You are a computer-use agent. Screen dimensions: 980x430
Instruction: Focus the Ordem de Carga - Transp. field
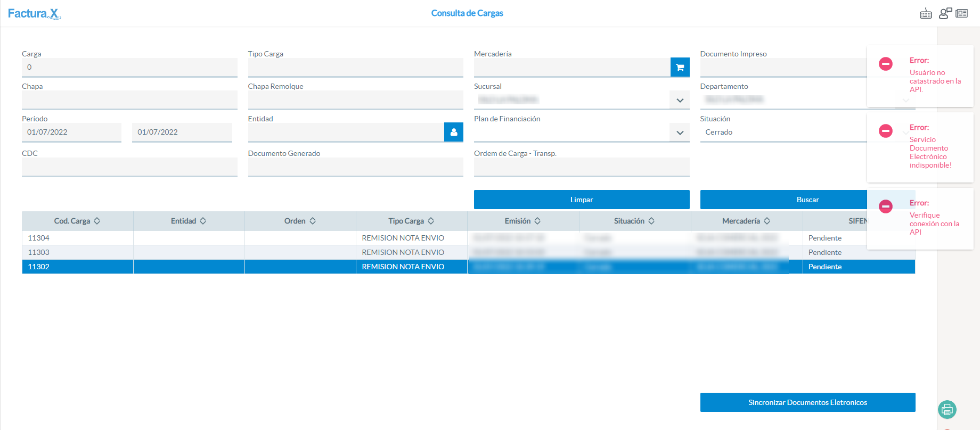[582, 167]
